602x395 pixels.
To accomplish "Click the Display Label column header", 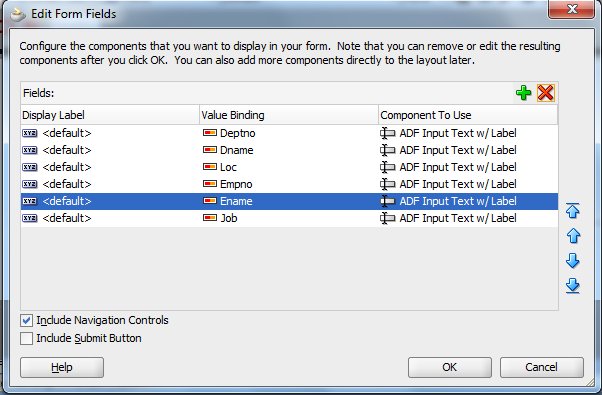I will [x=110, y=115].
